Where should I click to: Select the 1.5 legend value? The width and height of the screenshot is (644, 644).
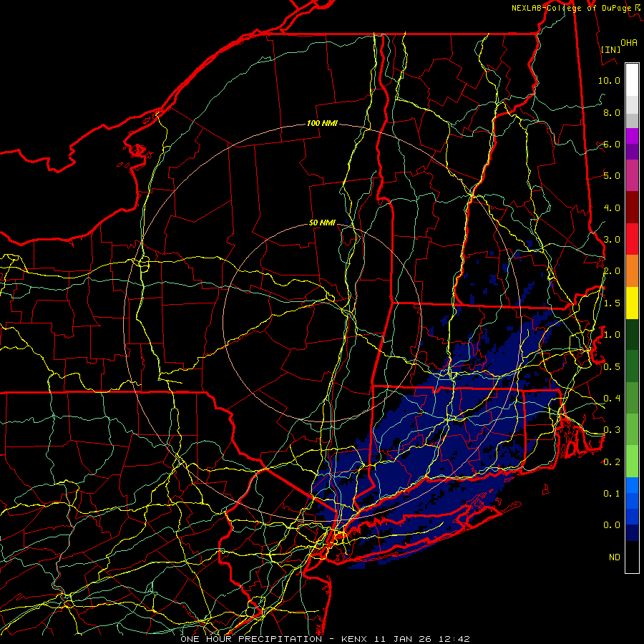(612, 303)
